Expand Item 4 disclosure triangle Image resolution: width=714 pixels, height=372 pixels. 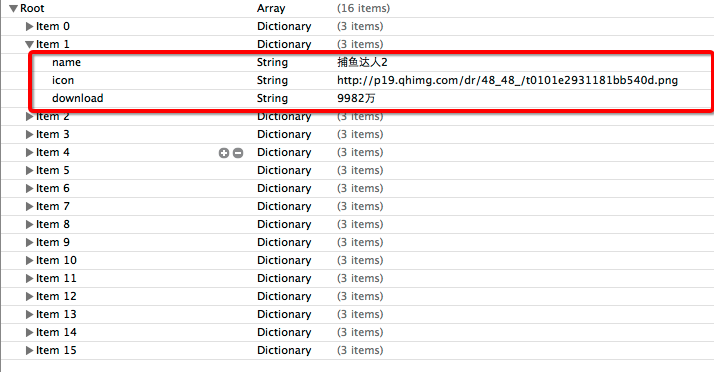click(29, 153)
